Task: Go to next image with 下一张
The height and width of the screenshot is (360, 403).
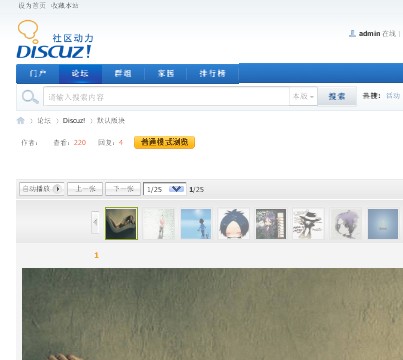Action: 123,189
